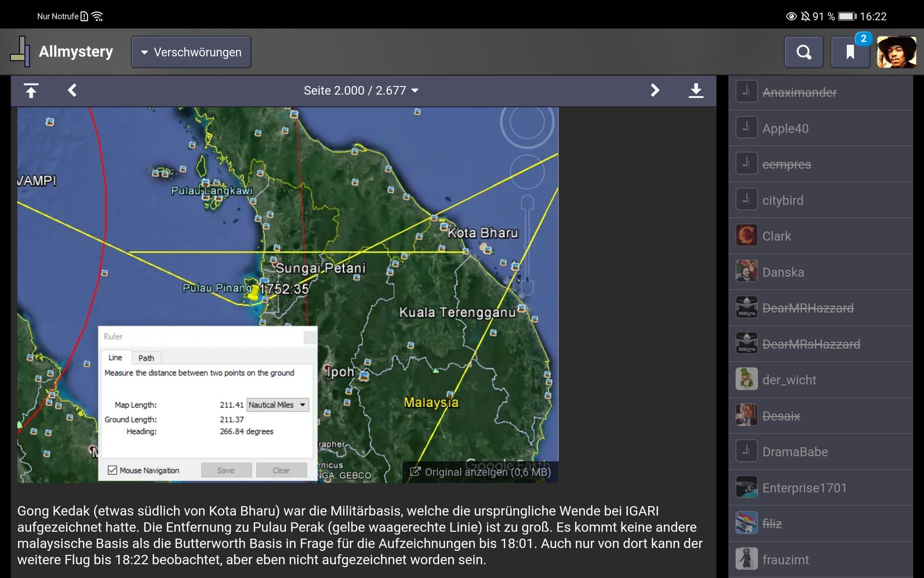Open user DramaBabe name link
Viewport: 924px width, 578px height.
795,452
